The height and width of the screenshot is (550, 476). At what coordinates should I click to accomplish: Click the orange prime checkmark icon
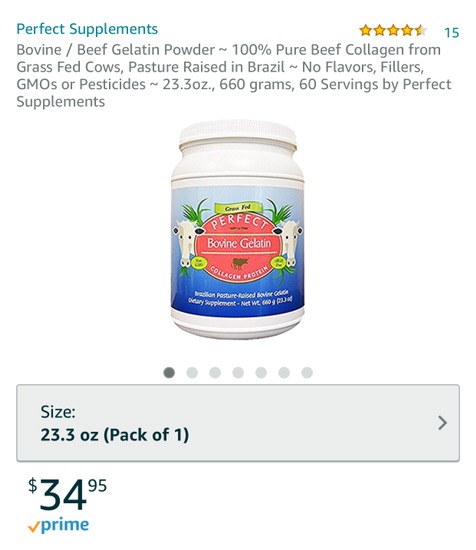coord(34,527)
